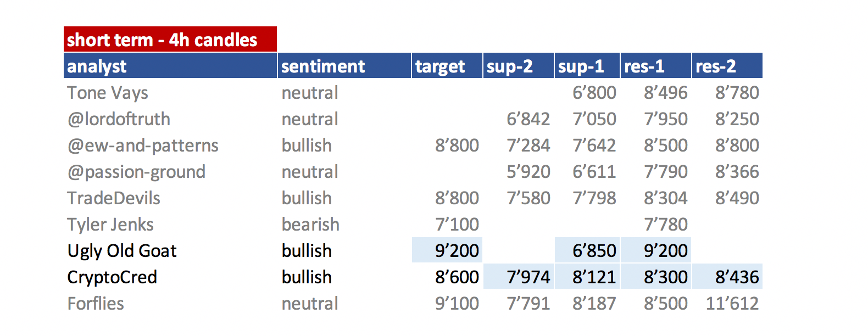
Task: Click CryptoCred's 8'436 res-2 cell
Action: 727,276
